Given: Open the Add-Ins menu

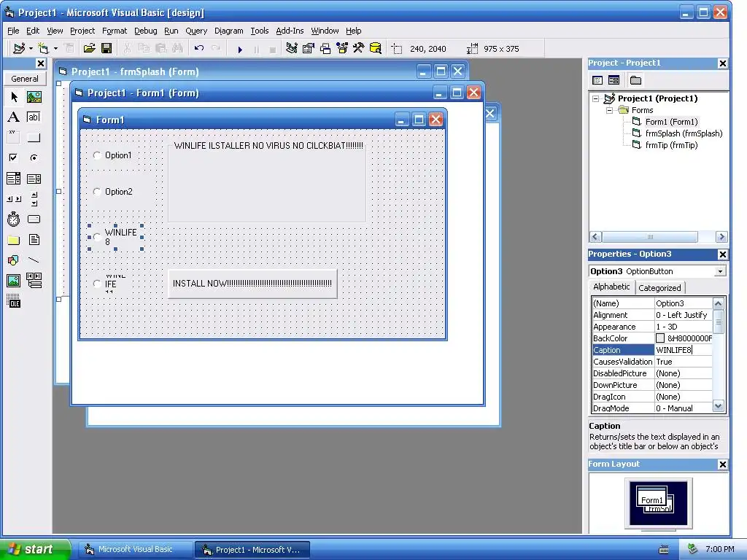Looking at the screenshot, I should click(x=290, y=31).
